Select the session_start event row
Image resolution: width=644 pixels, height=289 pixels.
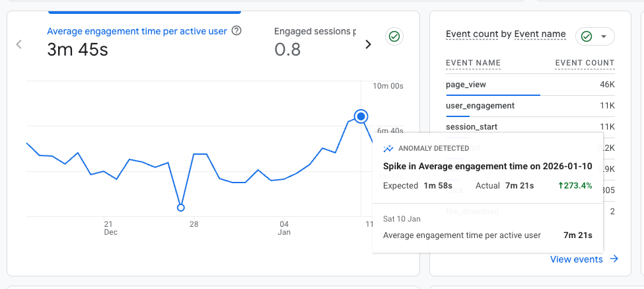pos(472,126)
